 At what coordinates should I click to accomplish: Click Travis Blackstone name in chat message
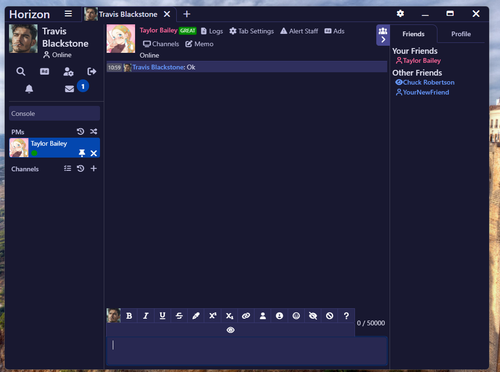[x=158, y=67]
